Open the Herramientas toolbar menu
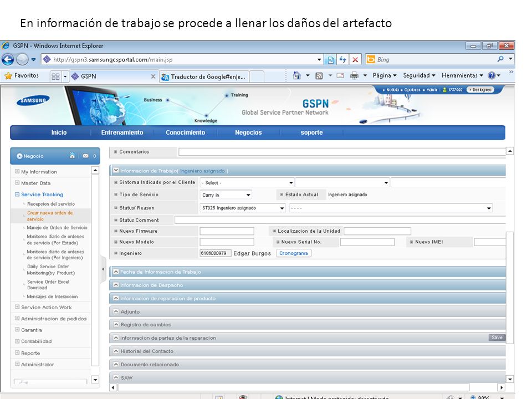Screen dimensions: 532x399 [x=462, y=75]
